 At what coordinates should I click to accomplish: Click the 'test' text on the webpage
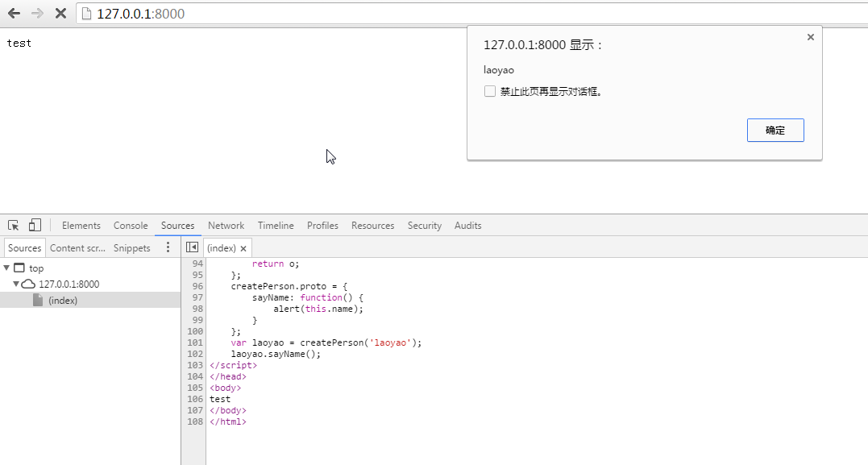pos(19,44)
